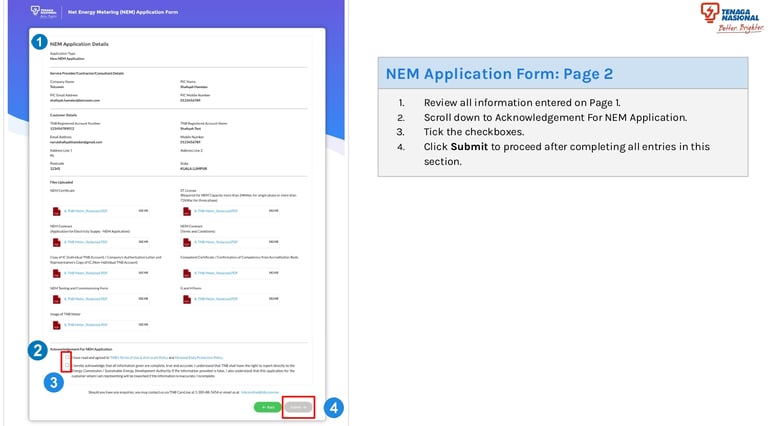
Task: Select the 'NEM Application Details' heading
Action: click(79, 44)
